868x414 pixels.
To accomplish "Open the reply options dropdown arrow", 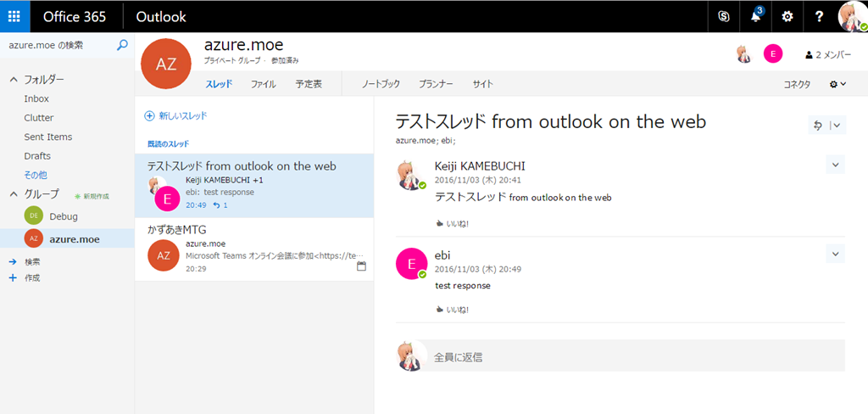I will [837, 126].
